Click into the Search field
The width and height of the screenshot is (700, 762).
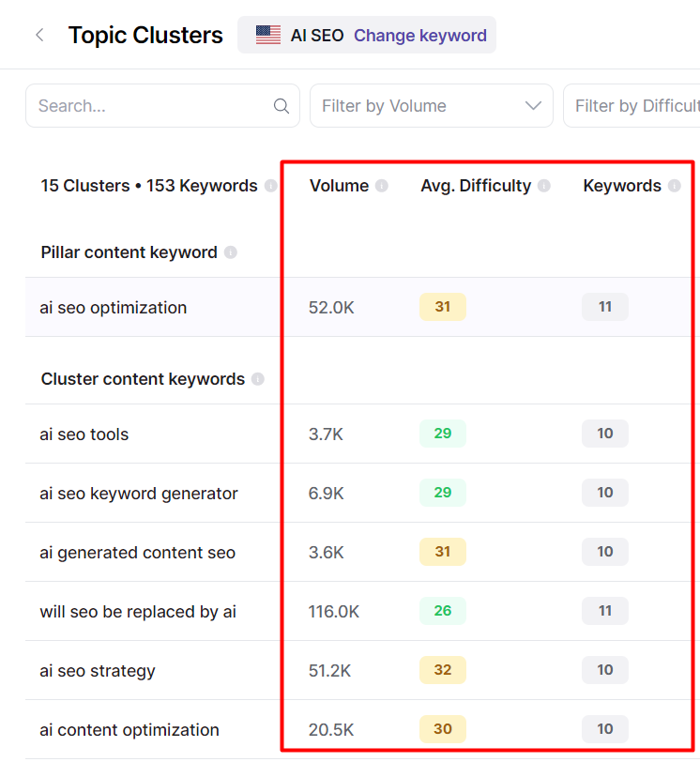coord(150,106)
